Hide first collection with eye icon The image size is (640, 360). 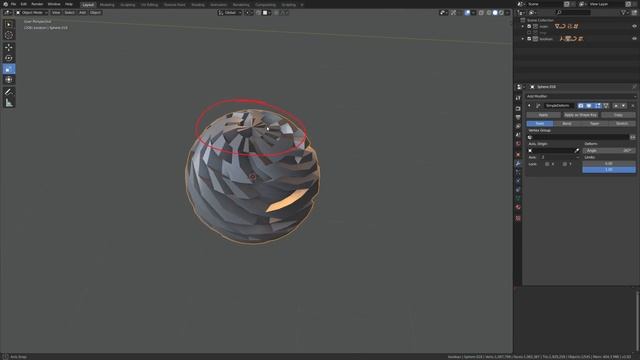click(x=634, y=26)
